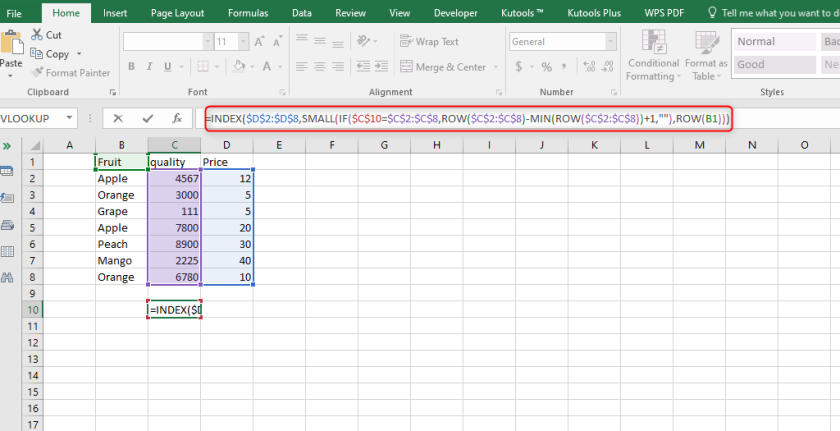Click the Insert Function fx icon
Image resolution: width=840 pixels, height=431 pixels.
pyautogui.click(x=177, y=118)
